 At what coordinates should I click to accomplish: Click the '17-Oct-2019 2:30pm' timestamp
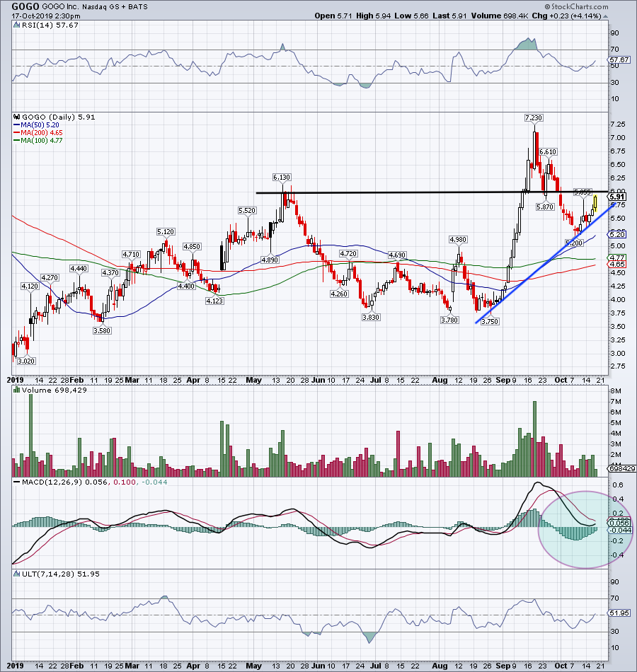45,16
